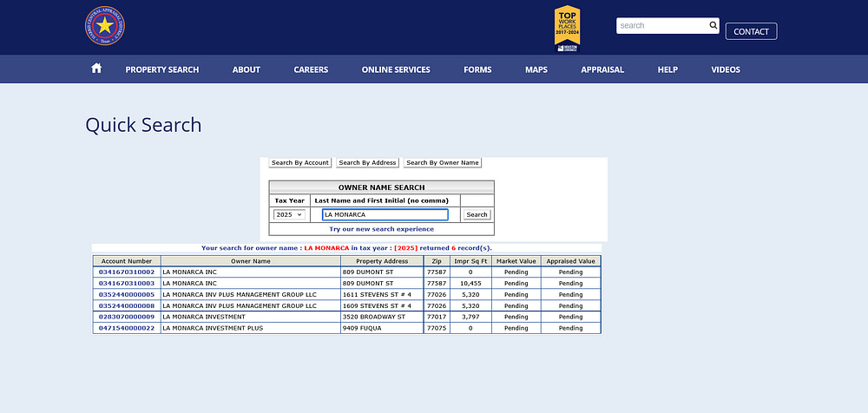This screenshot has width=868, height=413.
Task: Click the 77075 zip cell
Action: (437, 328)
